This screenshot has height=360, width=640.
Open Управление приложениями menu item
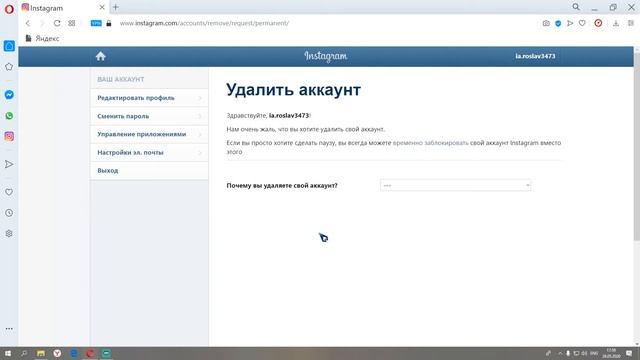[x=149, y=134]
